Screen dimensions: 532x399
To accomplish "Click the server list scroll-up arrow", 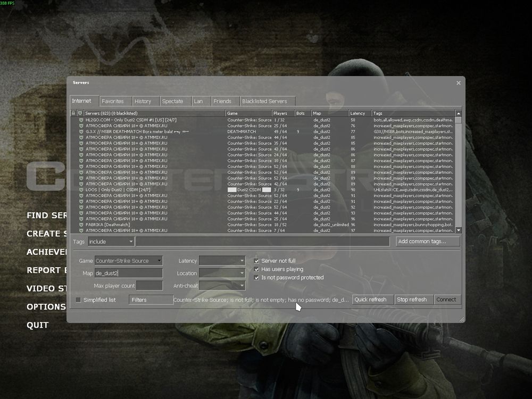I will (x=459, y=113).
